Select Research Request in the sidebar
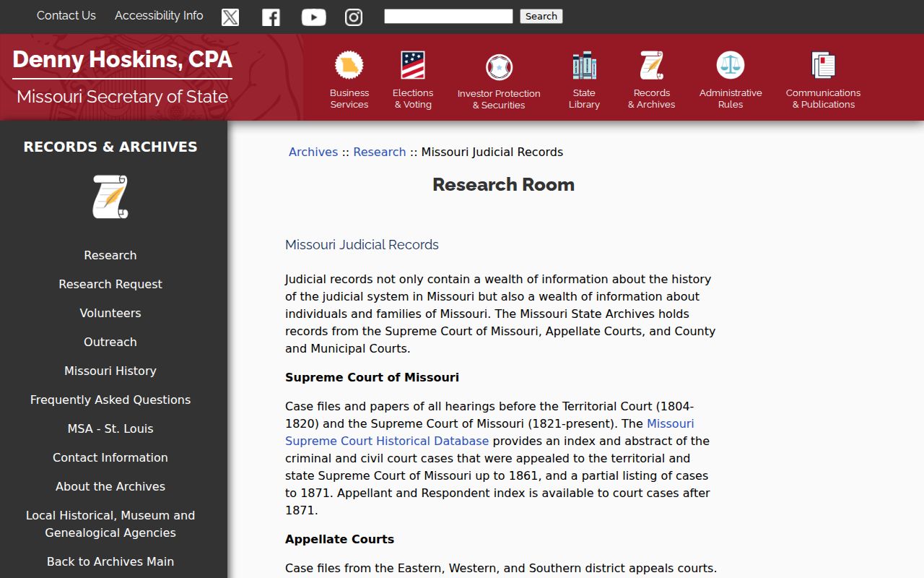The height and width of the screenshot is (578, 924). tap(110, 284)
